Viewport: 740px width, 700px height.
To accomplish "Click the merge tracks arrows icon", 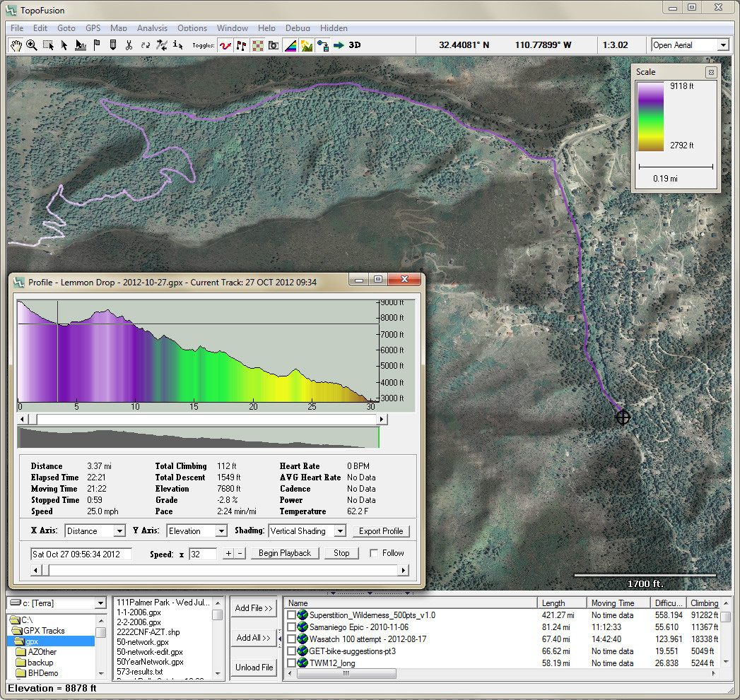I will pyautogui.click(x=161, y=45).
